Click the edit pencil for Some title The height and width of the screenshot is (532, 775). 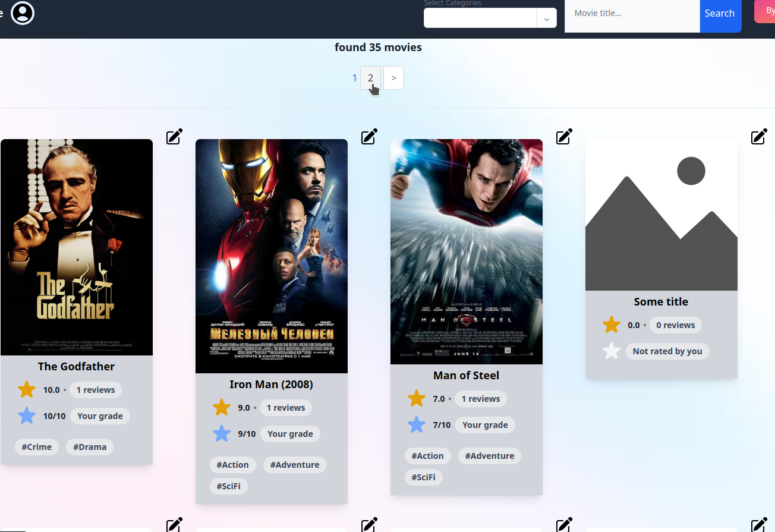point(759,136)
